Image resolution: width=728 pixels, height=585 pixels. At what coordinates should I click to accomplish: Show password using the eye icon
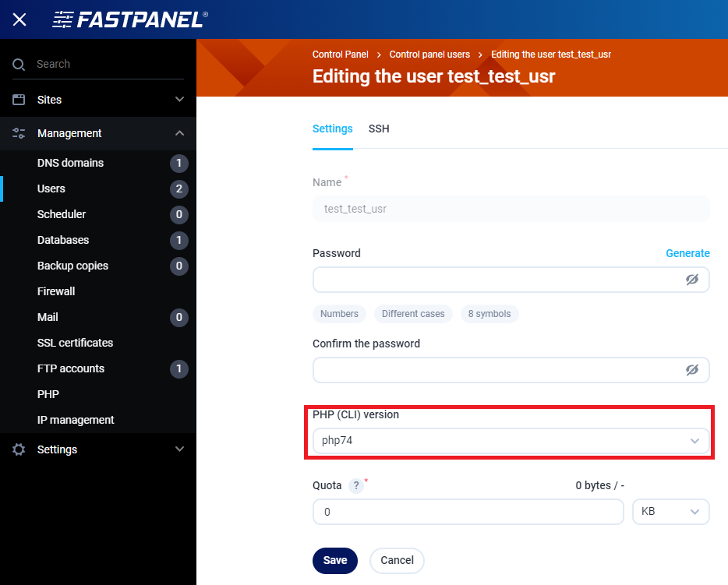coord(691,280)
